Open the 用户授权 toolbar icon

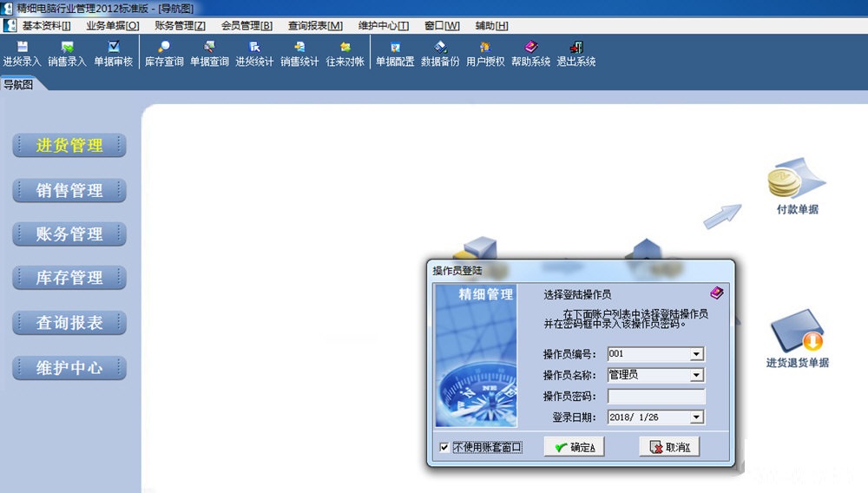pos(485,54)
